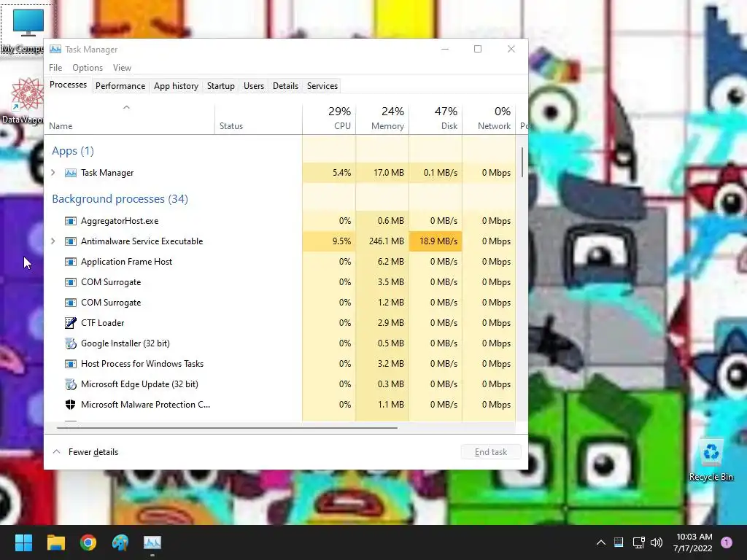Image resolution: width=747 pixels, height=560 pixels.
Task: Click the volume speaker tray icon
Action: 657,542
